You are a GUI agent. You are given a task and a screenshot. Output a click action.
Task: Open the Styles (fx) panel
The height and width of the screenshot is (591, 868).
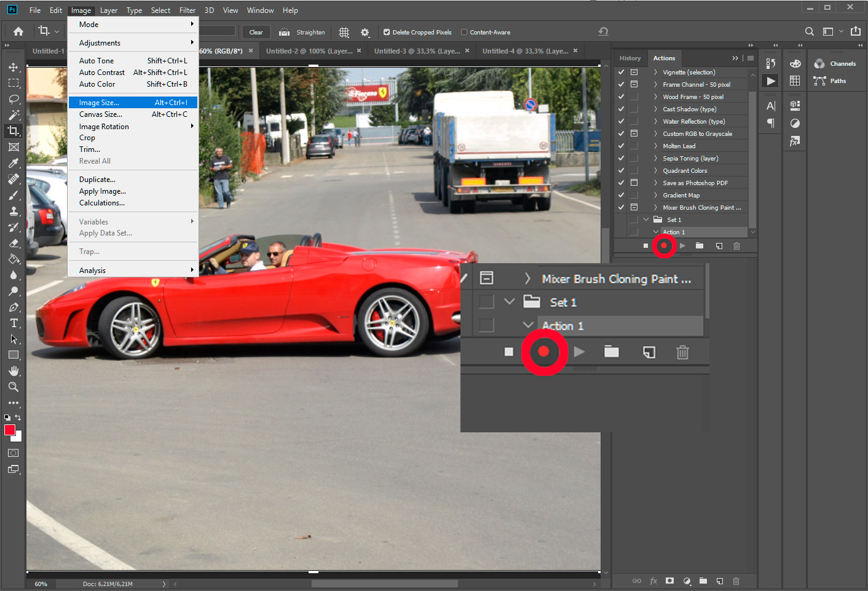[x=794, y=141]
